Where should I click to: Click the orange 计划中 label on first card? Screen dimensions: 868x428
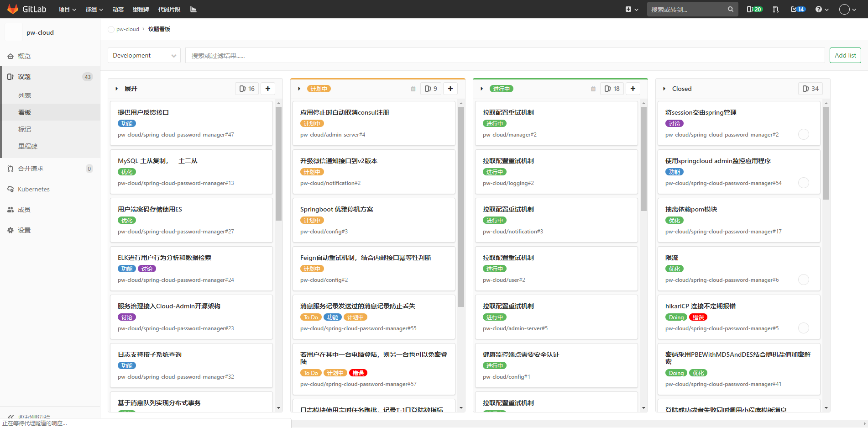(x=312, y=123)
